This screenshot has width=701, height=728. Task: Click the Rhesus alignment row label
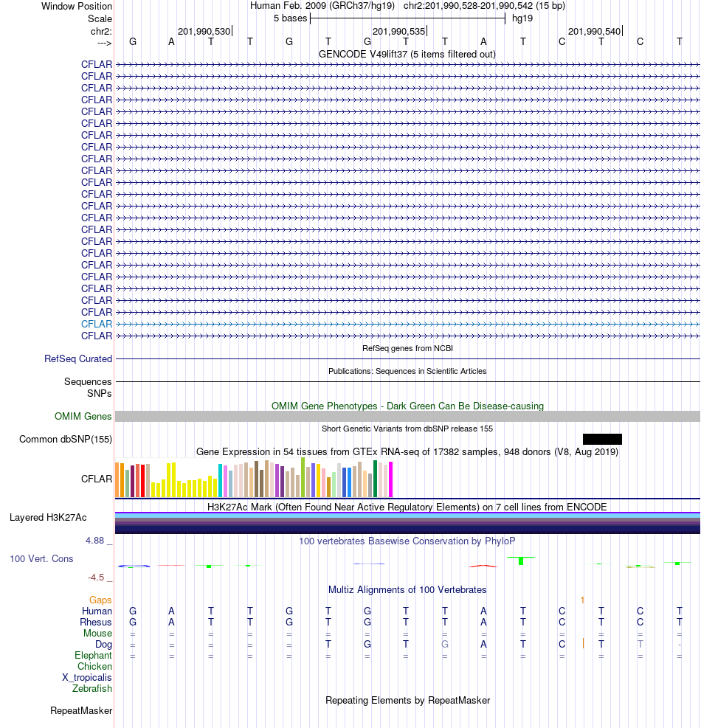(96, 622)
